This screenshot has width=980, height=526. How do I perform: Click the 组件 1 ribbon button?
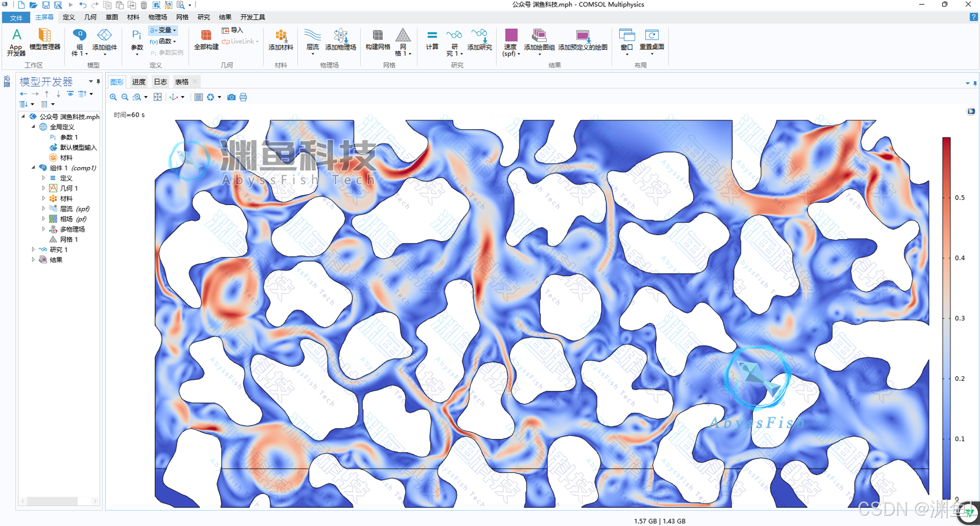point(79,42)
